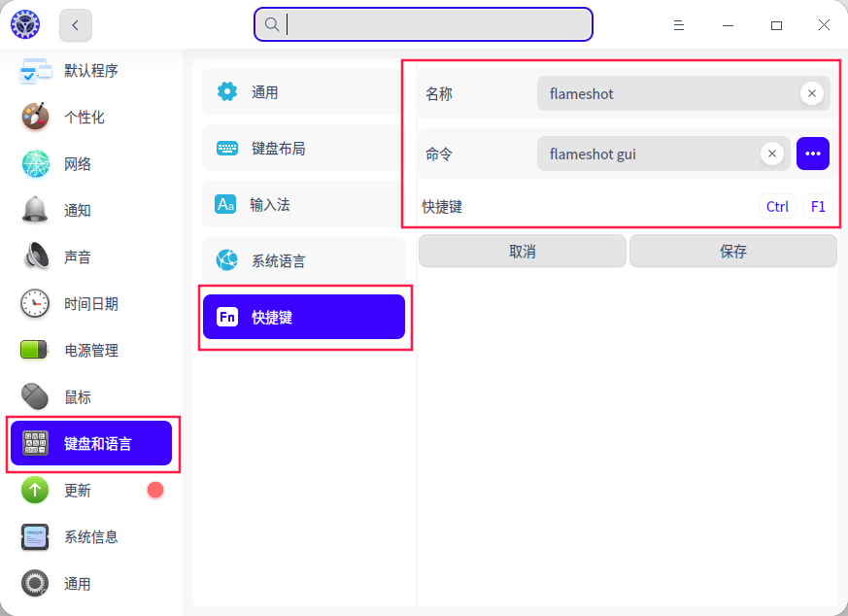Click the Sound speaker icon
848x616 pixels.
[x=36, y=257]
